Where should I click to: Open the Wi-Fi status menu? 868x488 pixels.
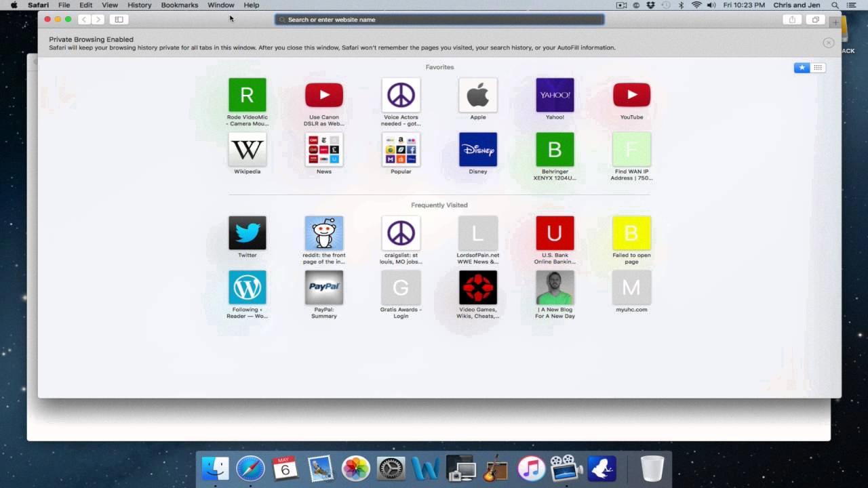point(696,5)
